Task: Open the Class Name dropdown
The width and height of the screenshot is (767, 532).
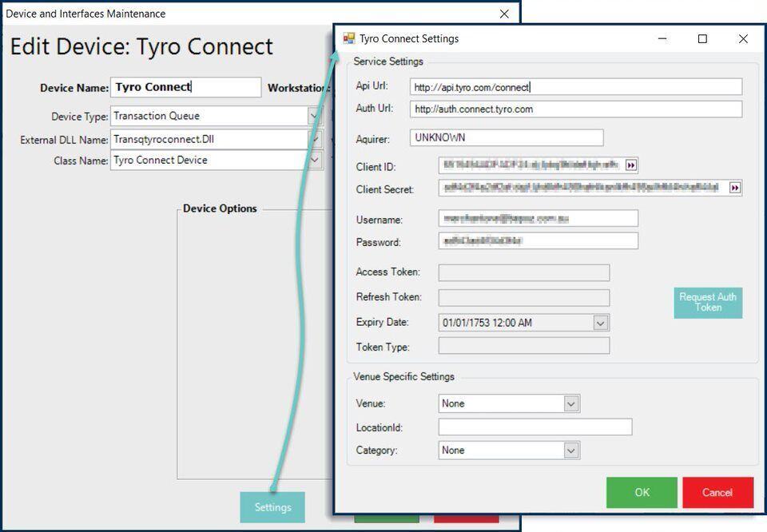Action: (x=314, y=161)
